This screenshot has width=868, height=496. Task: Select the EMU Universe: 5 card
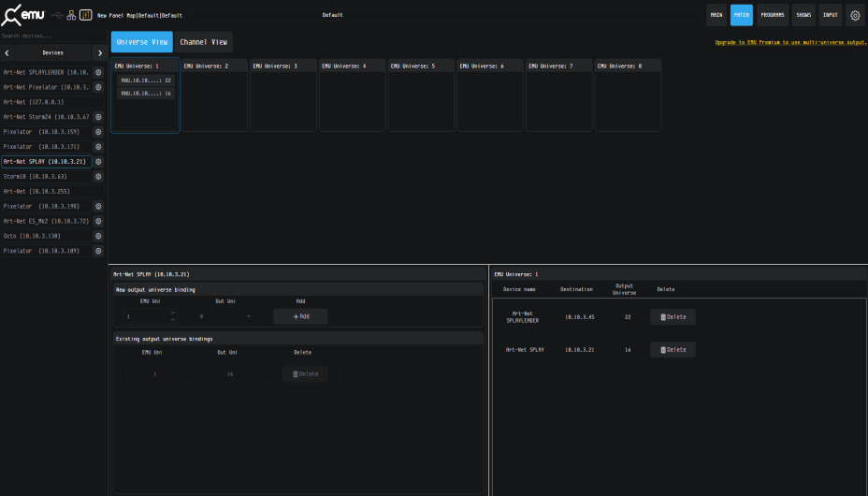click(x=421, y=95)
